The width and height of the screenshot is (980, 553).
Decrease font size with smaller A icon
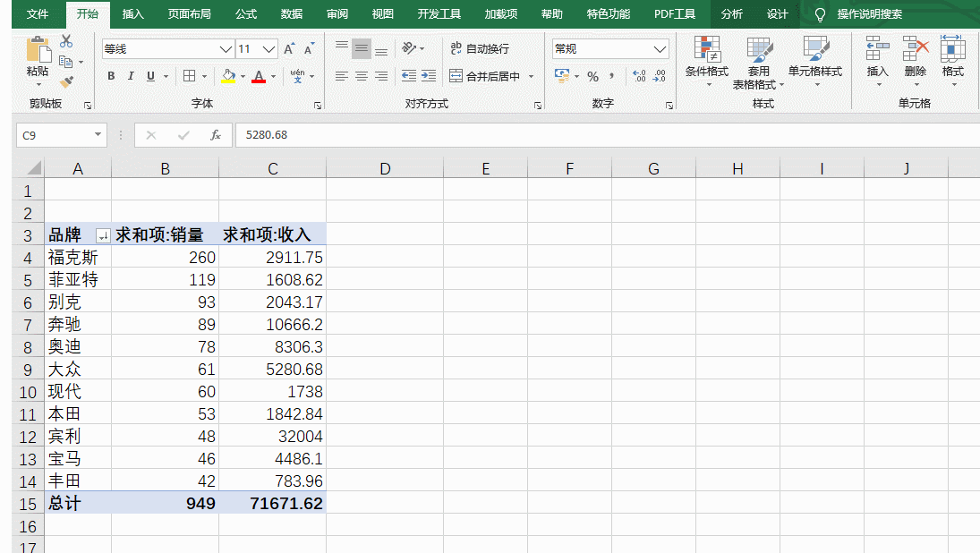tap(309, 48)
